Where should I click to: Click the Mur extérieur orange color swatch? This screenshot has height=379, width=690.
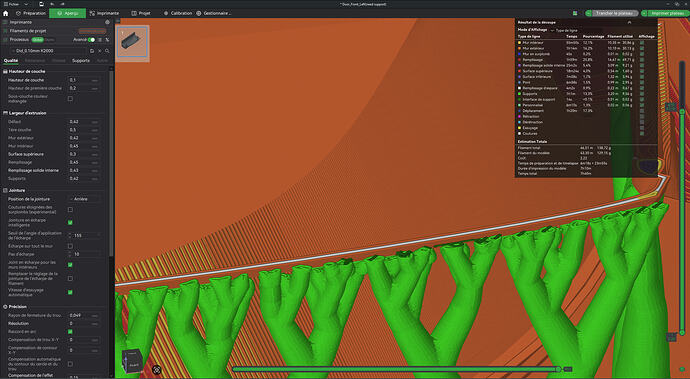520,48
